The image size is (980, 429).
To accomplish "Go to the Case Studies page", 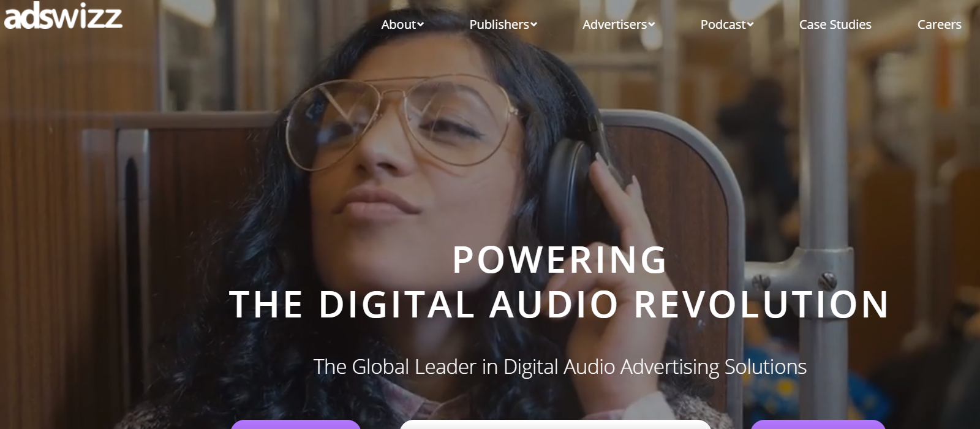I will click(x=835, y=25).
